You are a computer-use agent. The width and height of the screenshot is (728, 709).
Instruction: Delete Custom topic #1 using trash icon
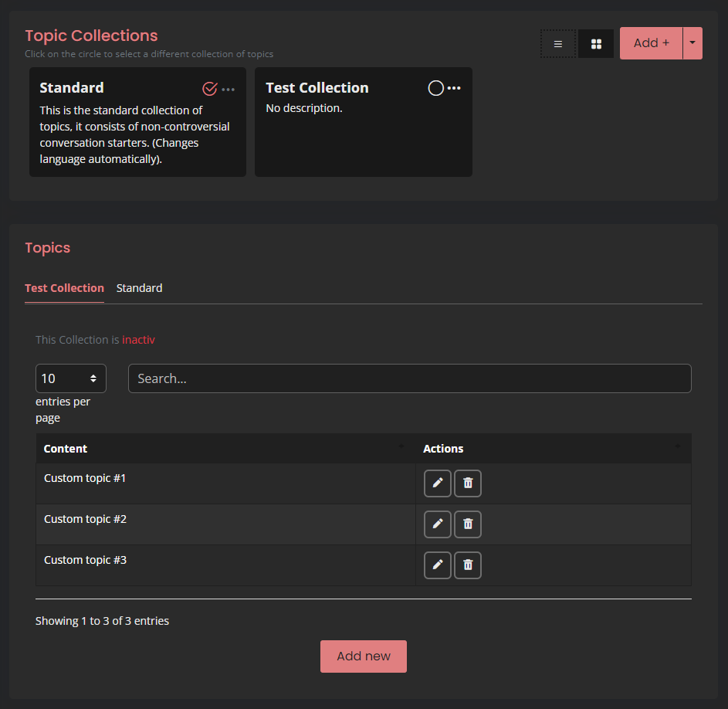[x=468, y=483]
